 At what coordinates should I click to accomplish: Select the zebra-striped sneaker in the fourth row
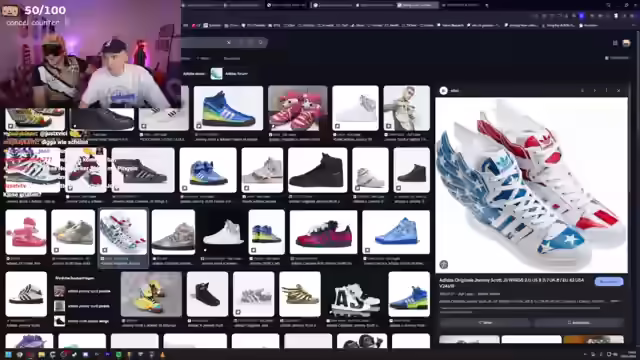pos(26,294)
